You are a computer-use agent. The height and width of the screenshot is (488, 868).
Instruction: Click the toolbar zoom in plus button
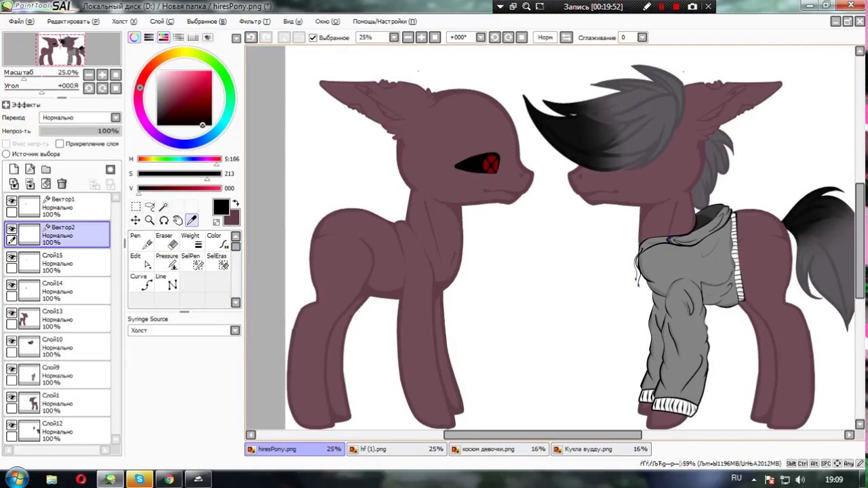tap(422, 37)
